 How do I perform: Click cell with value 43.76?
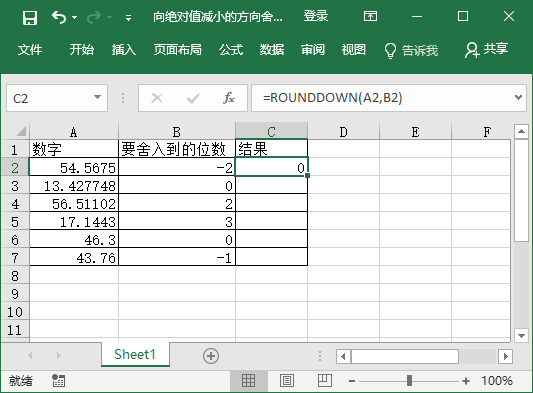[74, 257]
